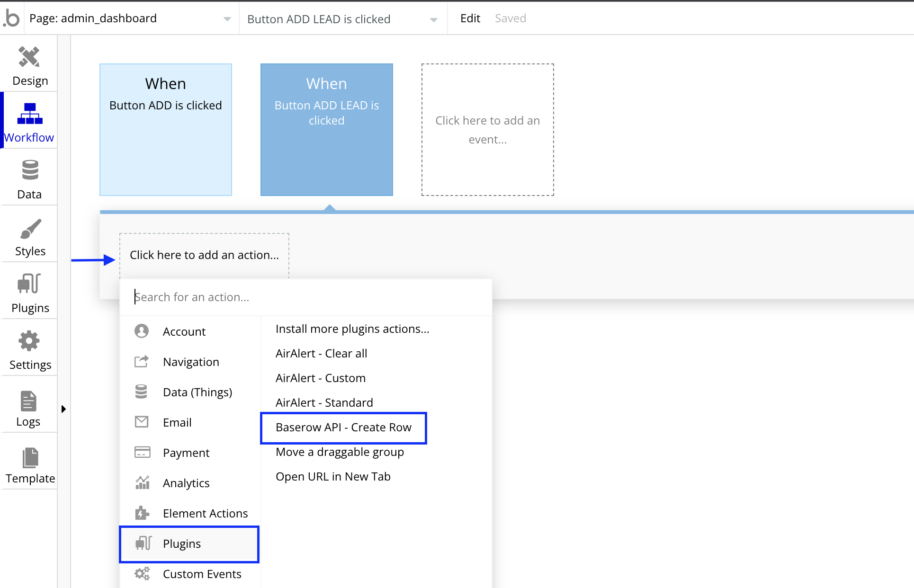Viewport: 914px width, 588px height.
Task: Click the Bubble logo
Action: (11, 18)
